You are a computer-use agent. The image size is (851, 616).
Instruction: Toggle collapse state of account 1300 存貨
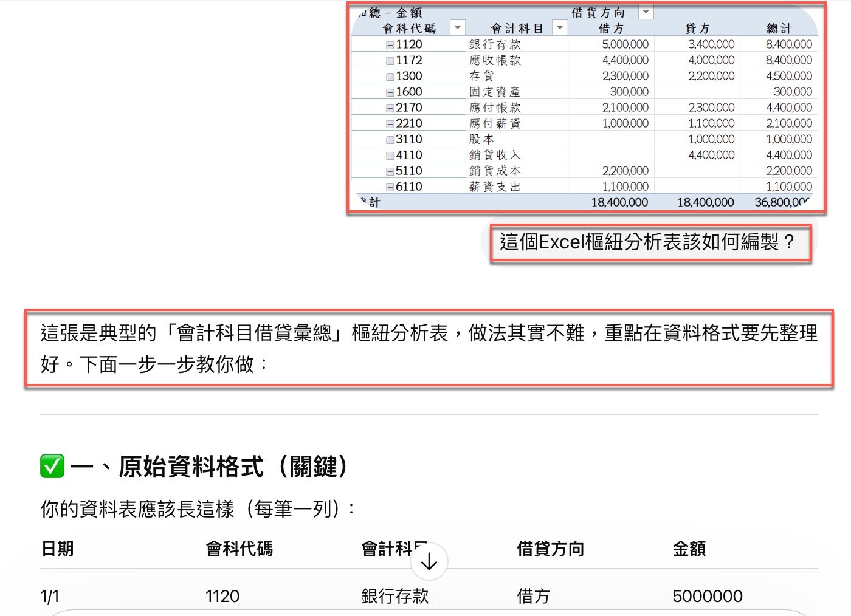(x=389, y=75)
